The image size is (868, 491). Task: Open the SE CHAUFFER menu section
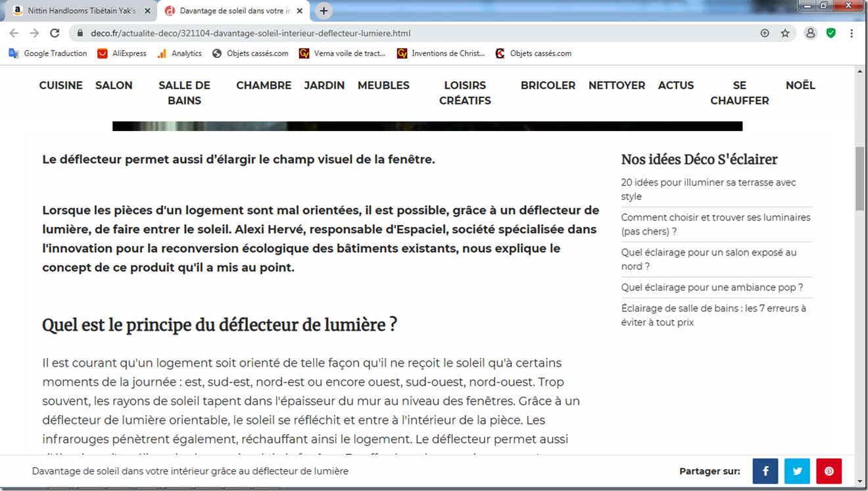(740, 93)
